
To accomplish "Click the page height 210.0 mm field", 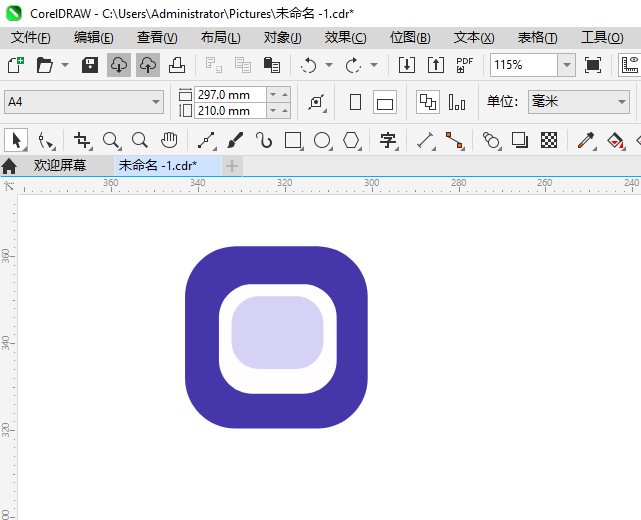I will click(x=230, y=111).
